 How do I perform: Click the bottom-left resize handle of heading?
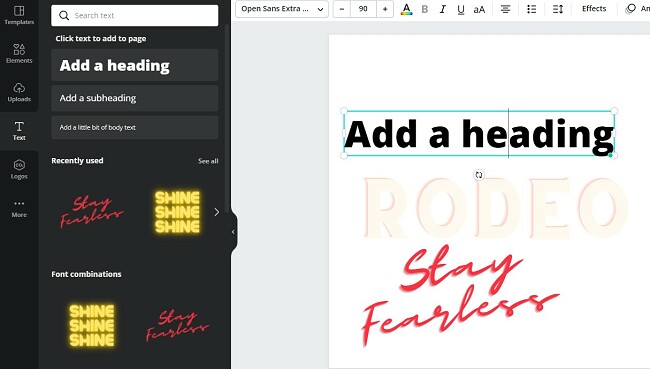tap(344, 155)
